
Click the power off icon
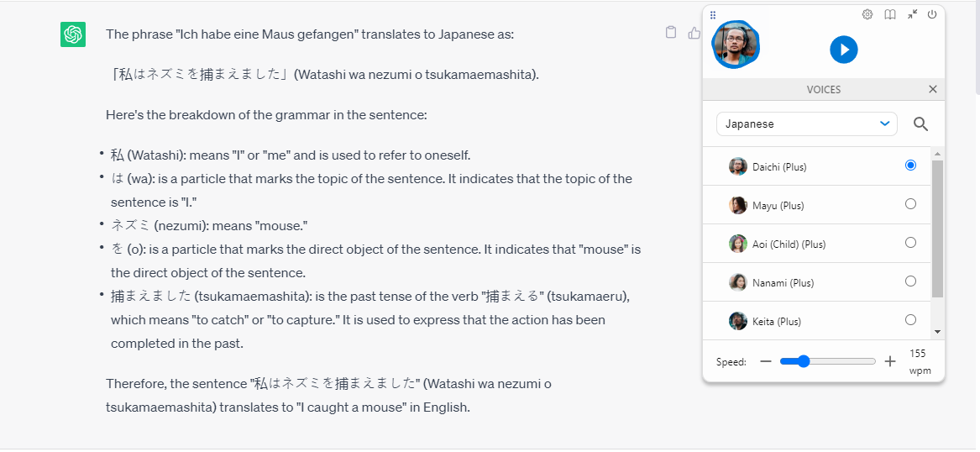tap(932, 14)
